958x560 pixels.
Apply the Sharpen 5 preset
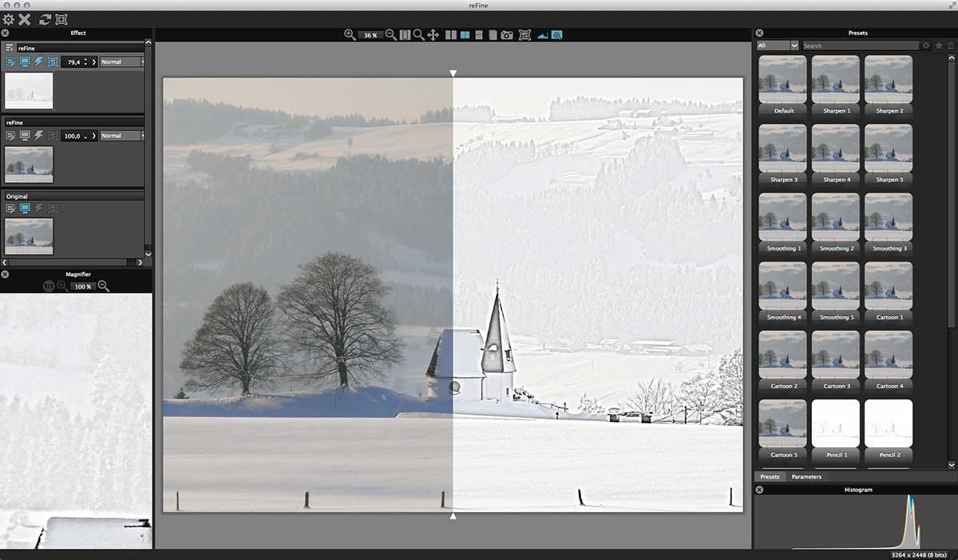[889, 154]
